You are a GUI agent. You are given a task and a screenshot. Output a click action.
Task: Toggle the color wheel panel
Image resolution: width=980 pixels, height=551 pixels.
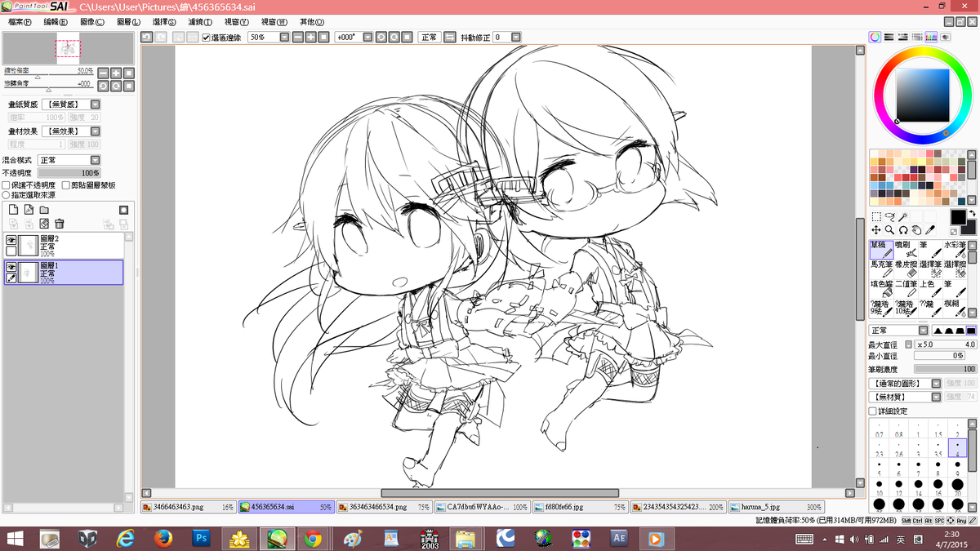pos(875,37)
